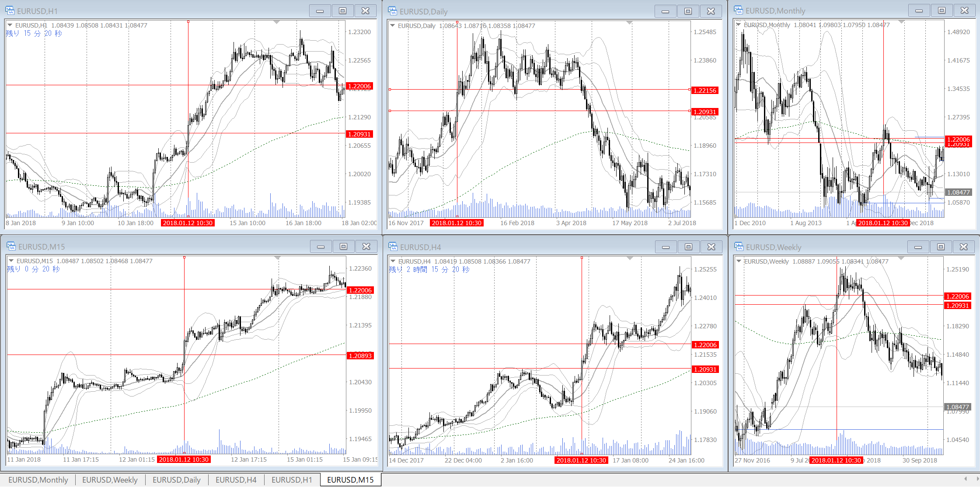Select the 1.20931 price label in Daily chart

(x=704, y=112)
